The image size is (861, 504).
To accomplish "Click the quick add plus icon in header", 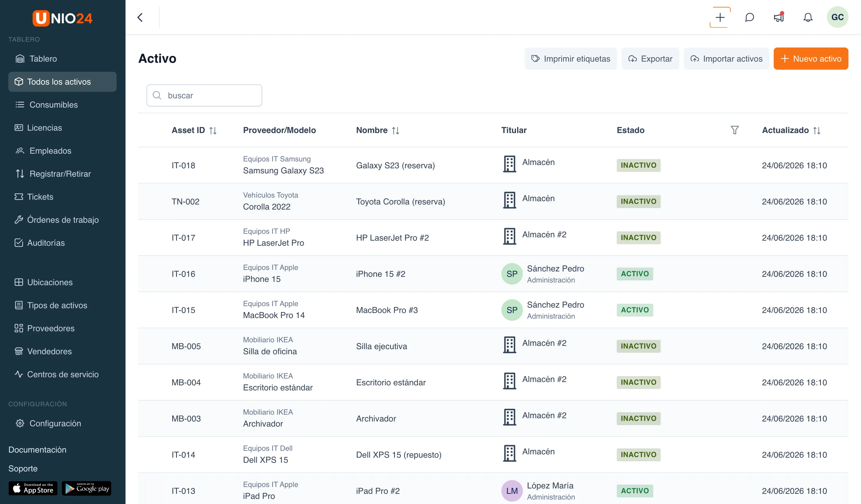I will 720,17.
